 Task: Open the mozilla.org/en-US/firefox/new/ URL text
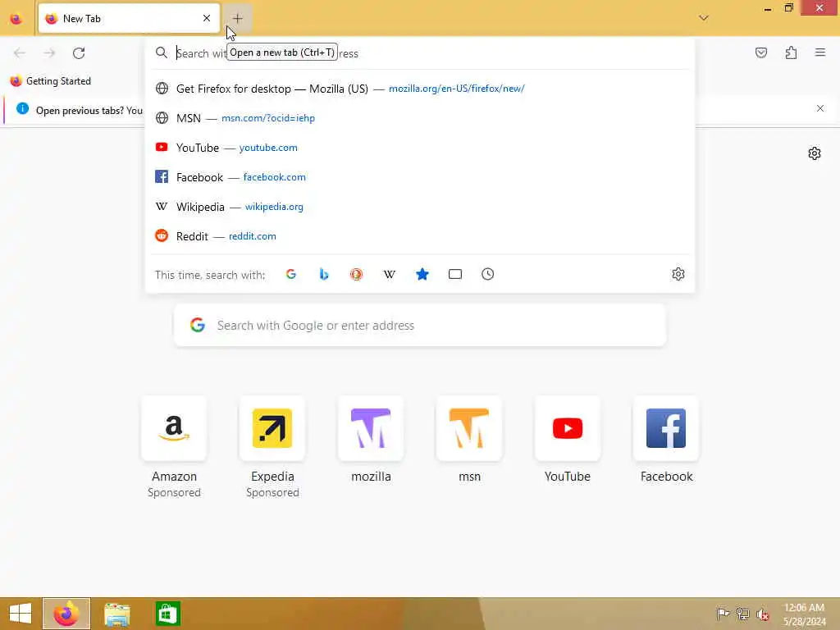click(456, 89)
